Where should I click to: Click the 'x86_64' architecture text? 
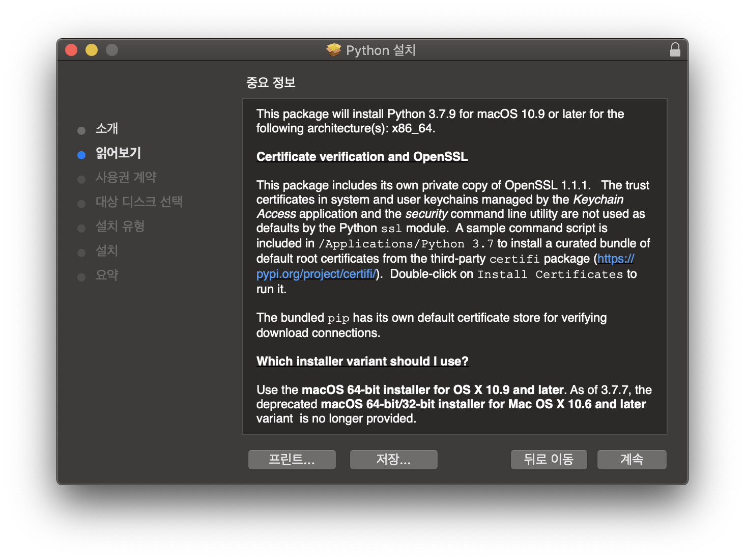pyautogui.click(x=412, y=128)
